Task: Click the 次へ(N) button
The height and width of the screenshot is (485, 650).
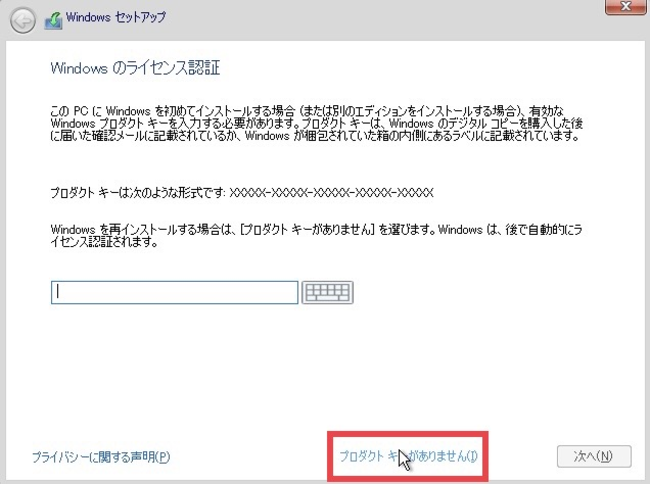Action: pos(594,456)
